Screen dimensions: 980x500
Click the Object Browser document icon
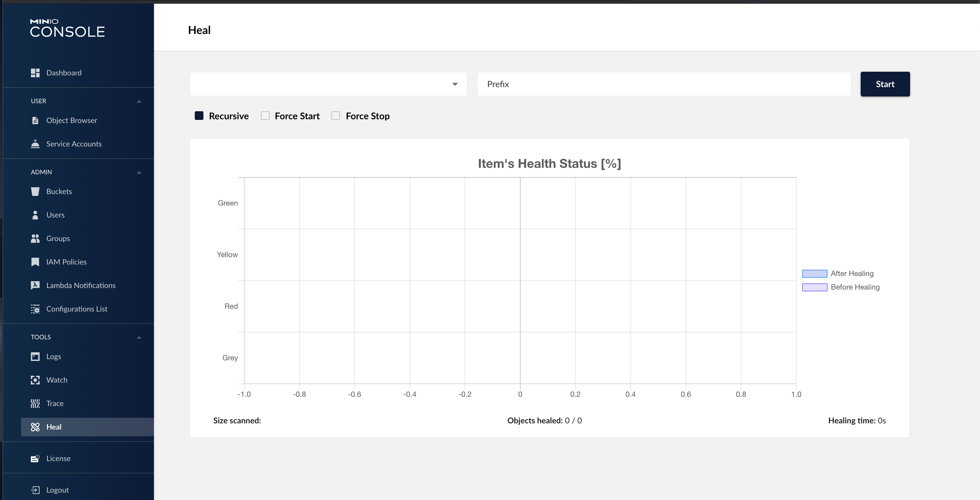[35, 120]
